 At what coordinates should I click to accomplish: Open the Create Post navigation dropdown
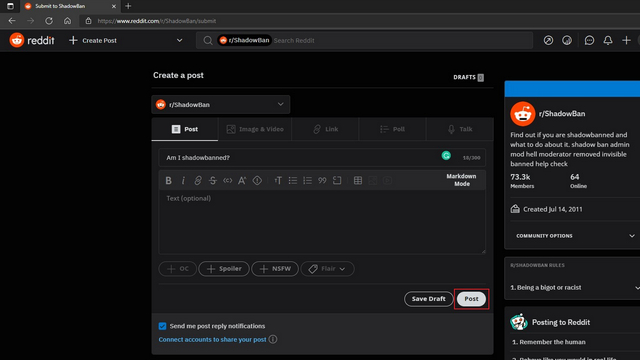pyautogui.click(x=126, y=40)
